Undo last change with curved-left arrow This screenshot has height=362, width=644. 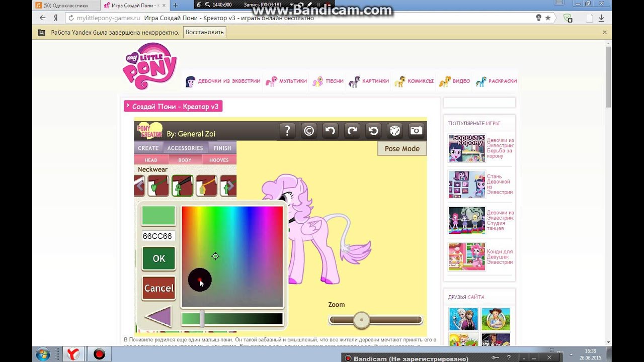[330, 131]
